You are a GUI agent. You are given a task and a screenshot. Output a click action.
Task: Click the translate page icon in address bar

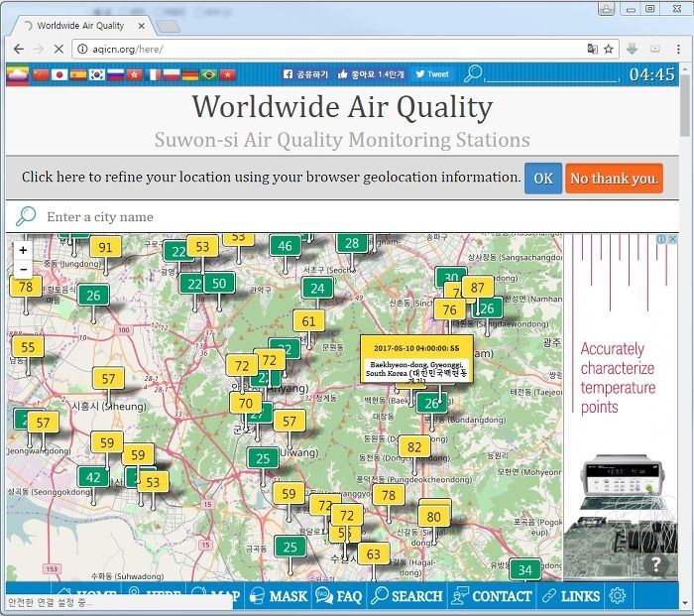592,49
